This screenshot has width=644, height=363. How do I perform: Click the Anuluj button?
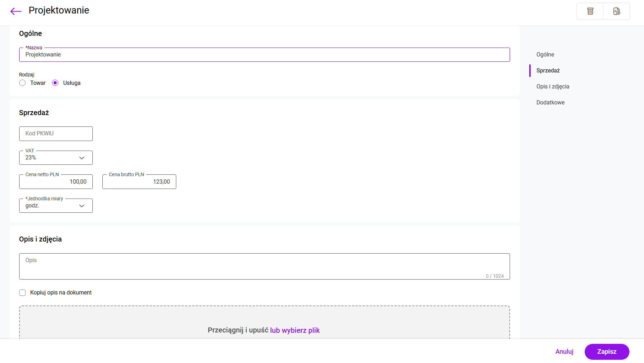tap(564, 352)
